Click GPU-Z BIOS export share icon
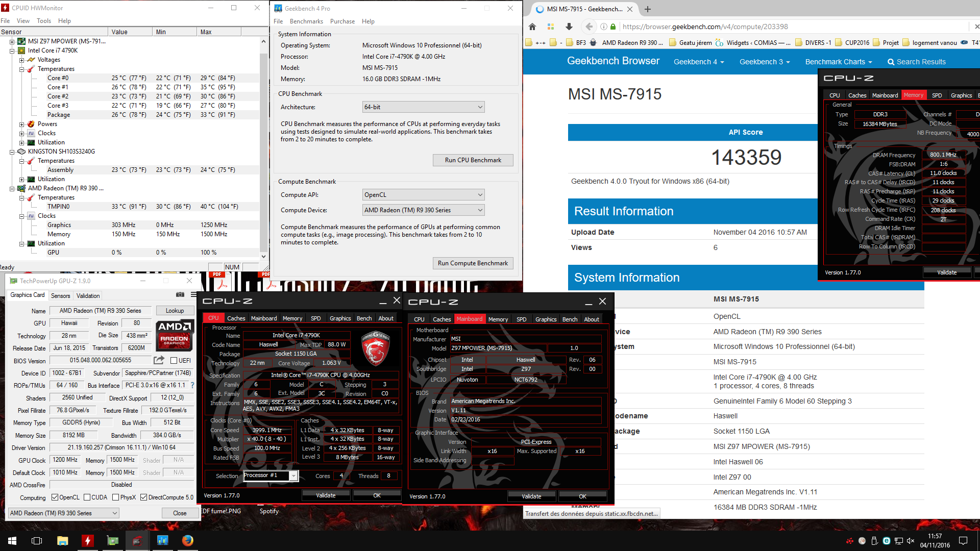Image resolution: width=980 pixels, height=551 pixels. click(x=159, y=360)
